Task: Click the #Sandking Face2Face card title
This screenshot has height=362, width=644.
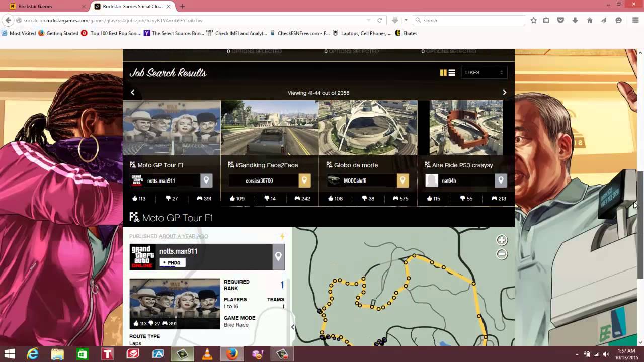Action: (267, 165)
